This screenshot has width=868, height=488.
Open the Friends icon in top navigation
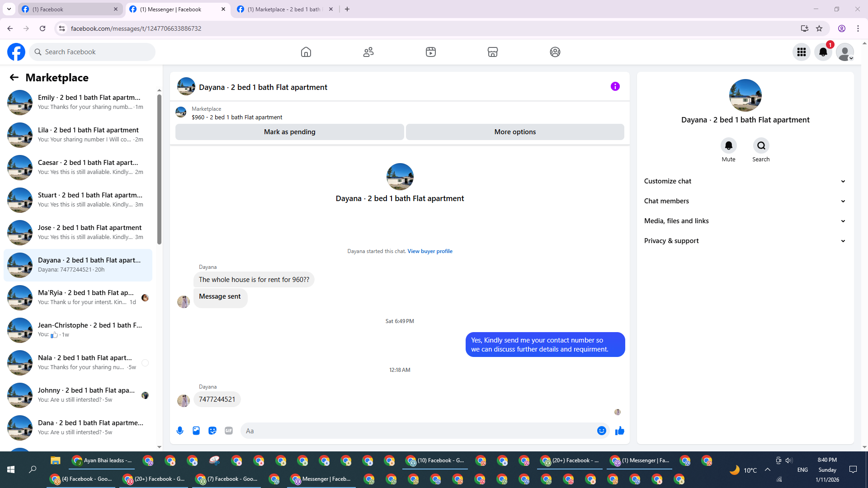coord(368,52)
